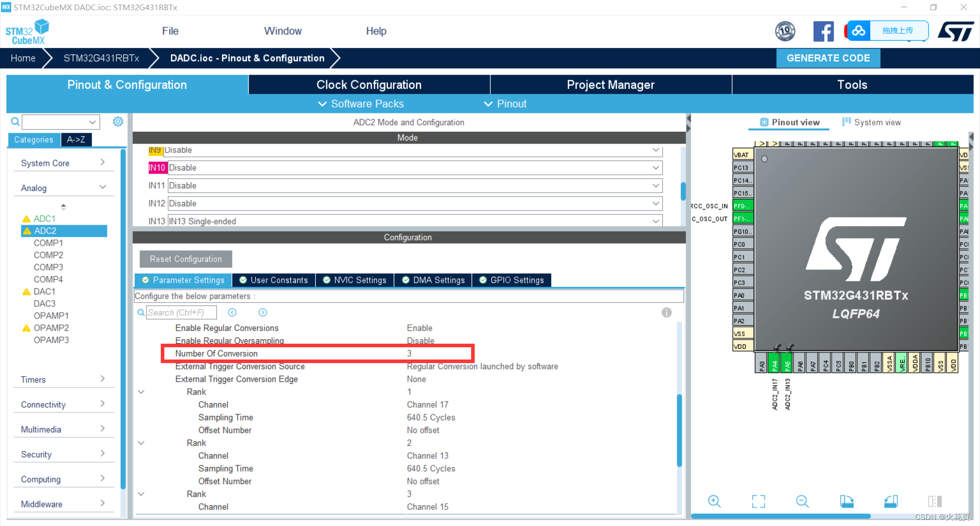Switch to System view
The width and height of the screenshot is (980, 526).
tap(872, 123)
